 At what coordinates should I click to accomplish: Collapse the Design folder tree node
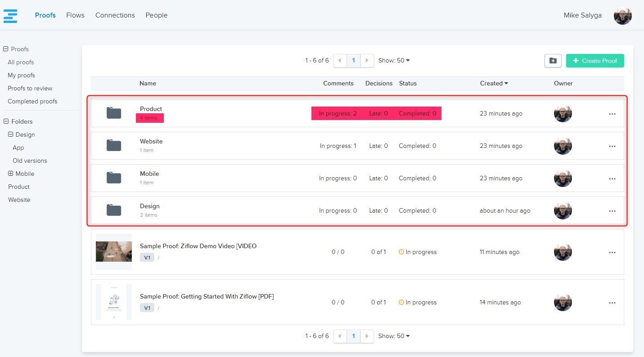tap(11, 134)
